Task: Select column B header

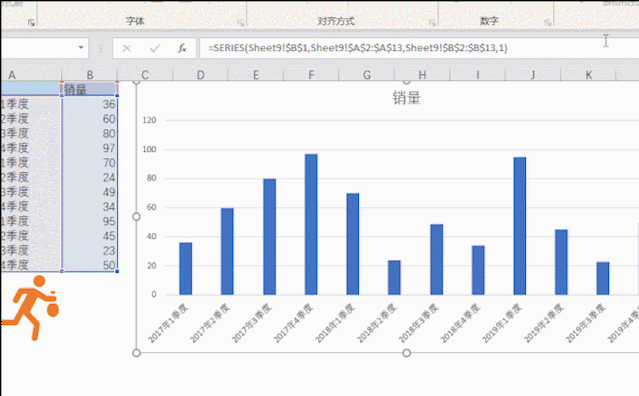Action: [x=90, y=75]
